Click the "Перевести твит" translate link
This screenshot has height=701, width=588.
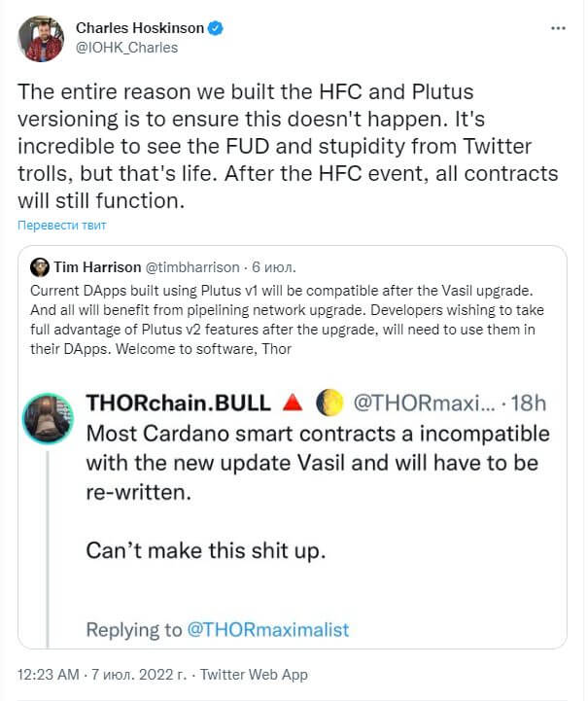[x=61, y=225]
